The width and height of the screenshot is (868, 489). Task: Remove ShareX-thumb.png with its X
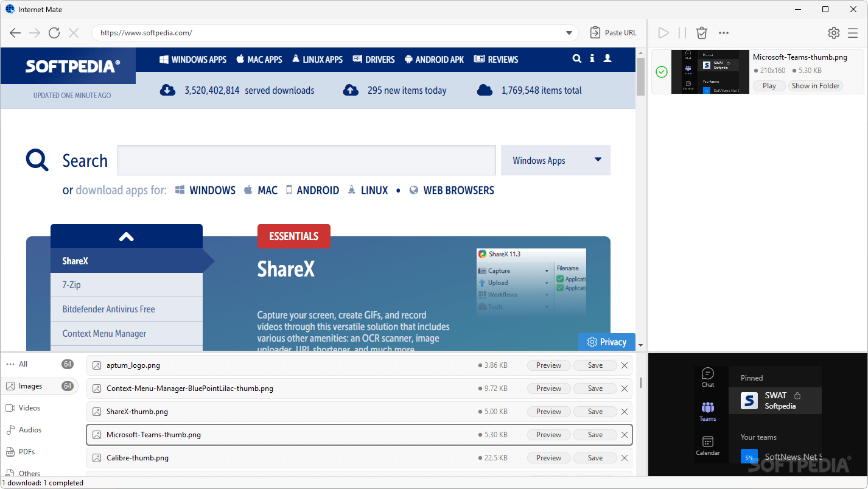pyautogui.click(x=624, y=412)
